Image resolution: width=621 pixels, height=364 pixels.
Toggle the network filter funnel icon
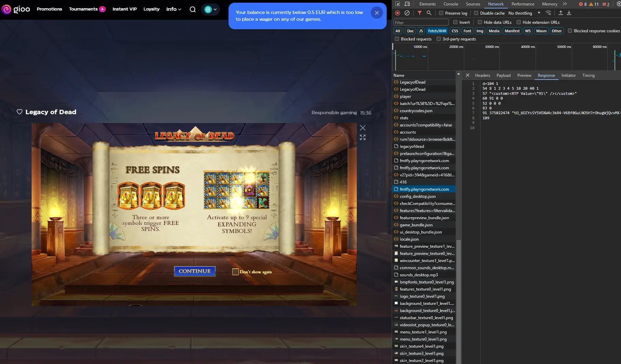pyautogui.click(x=420, y=13)
